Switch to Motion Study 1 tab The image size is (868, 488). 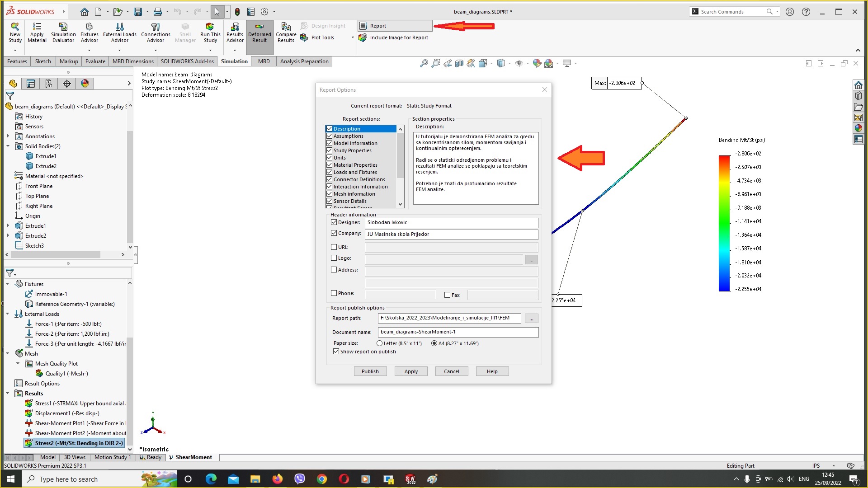[x=113, y=457]
